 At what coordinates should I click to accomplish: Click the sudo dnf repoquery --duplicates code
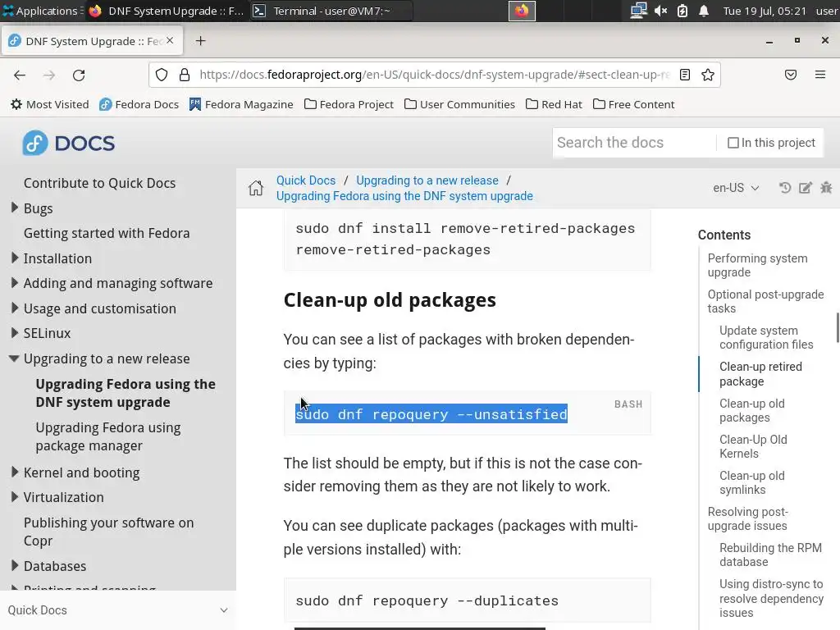click(427, 601)
